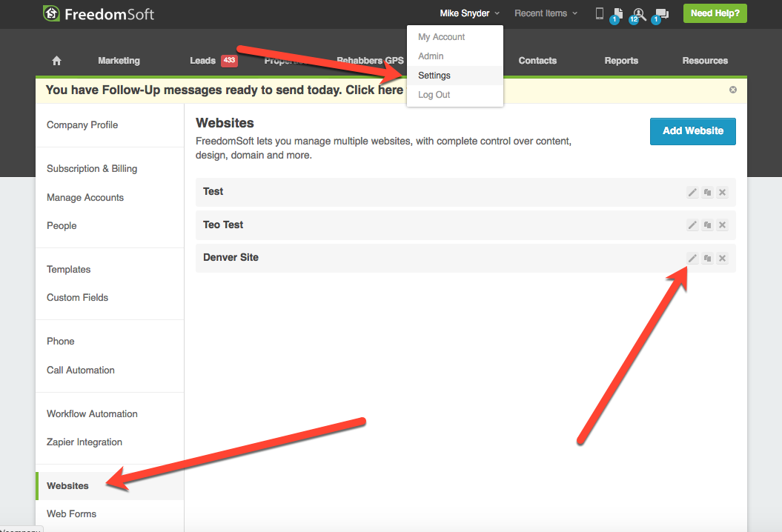
Task: Click the pencil edit icon for Denver Site
Action: (692, 258)
